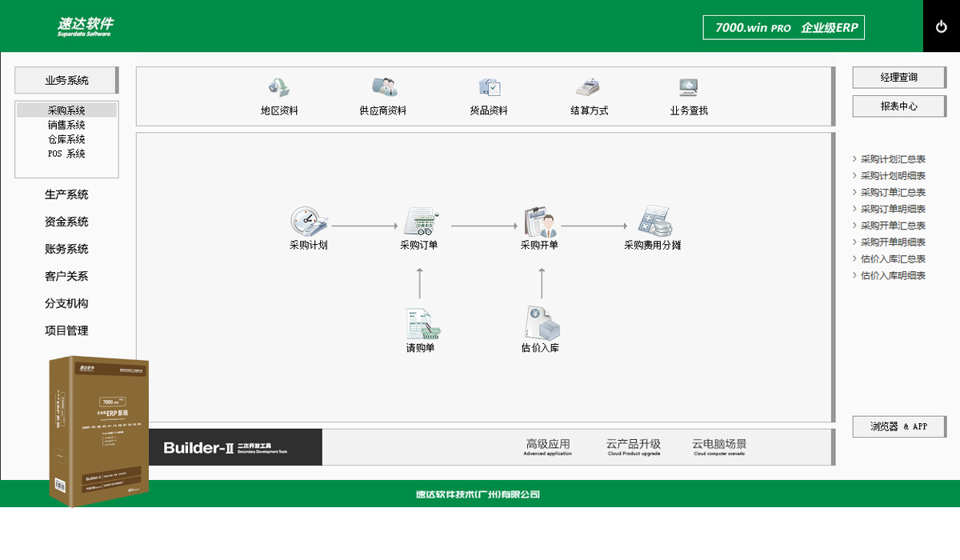The width and height of the screenshot is (960, 560).
Task: Open the 供应商资料 icon
Action: click(384, 88)
